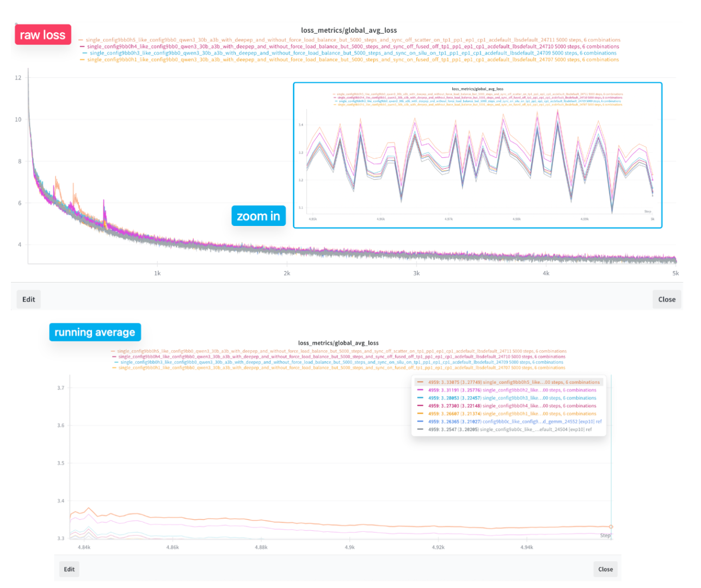The height and width of the screenshot is (588, 701).
Task: Click the blue 'zoom in' annotation label
Action: pyautogui.click(x=259, y=216)
